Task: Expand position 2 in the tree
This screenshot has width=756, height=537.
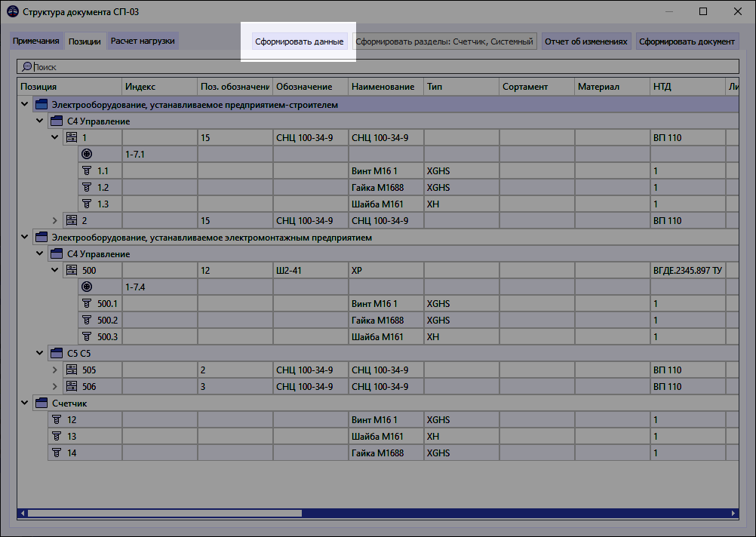Action: click(54, 220)
